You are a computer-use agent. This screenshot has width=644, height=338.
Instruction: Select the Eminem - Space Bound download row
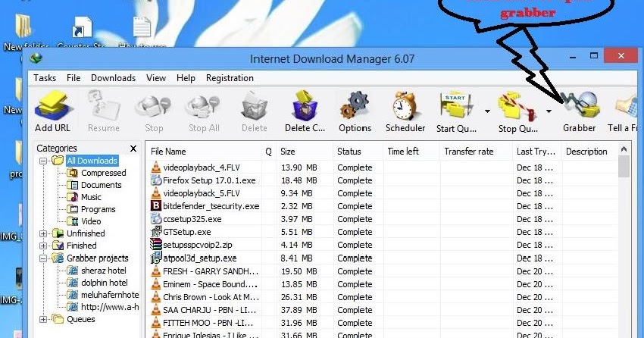[x=382, y=284]
